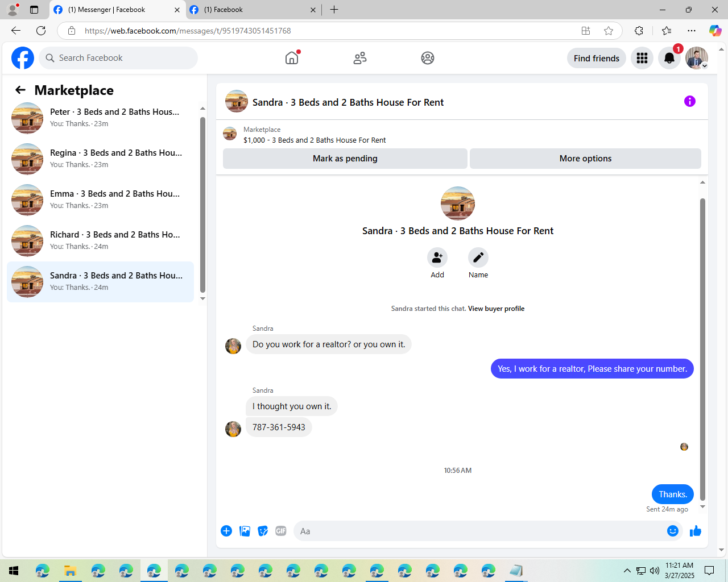The height and width of the screenshot is (582, 728).
Task: Close the second Facebook tab
Action: (x=313, y=10)
